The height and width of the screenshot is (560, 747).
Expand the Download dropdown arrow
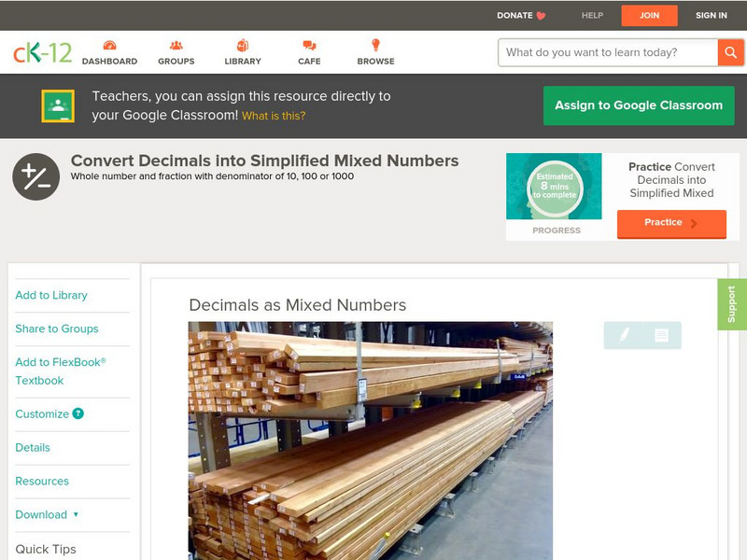(x=76, y=514)
